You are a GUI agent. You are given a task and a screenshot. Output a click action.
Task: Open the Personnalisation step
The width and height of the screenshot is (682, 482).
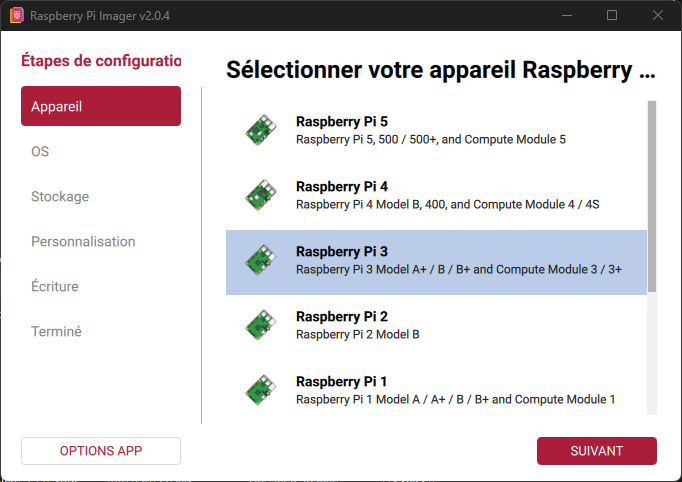[83, 241]
